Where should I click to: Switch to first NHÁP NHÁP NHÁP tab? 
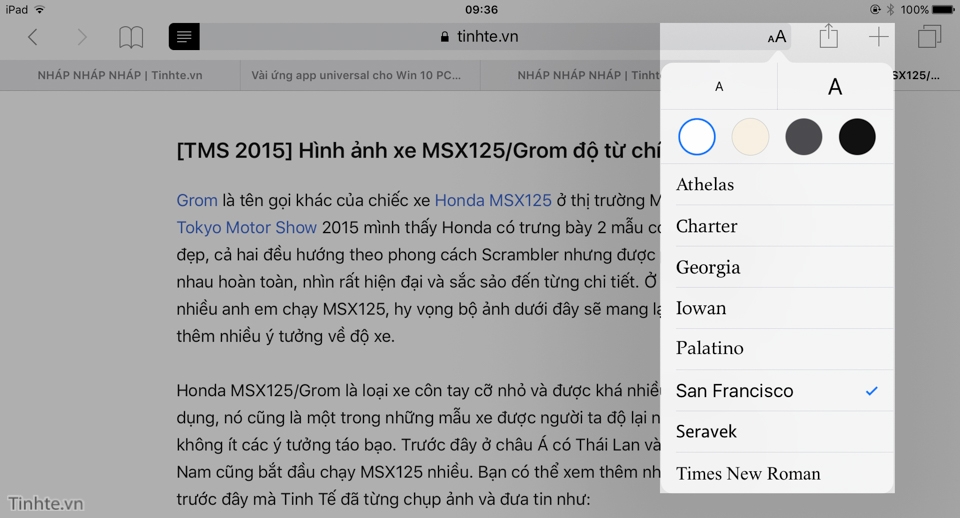120,75
